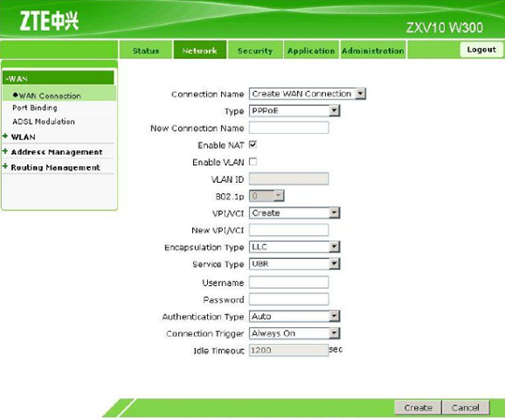505x420 pixels.
Task: Expand Address Management plus icon
Action: coord(6,151)
